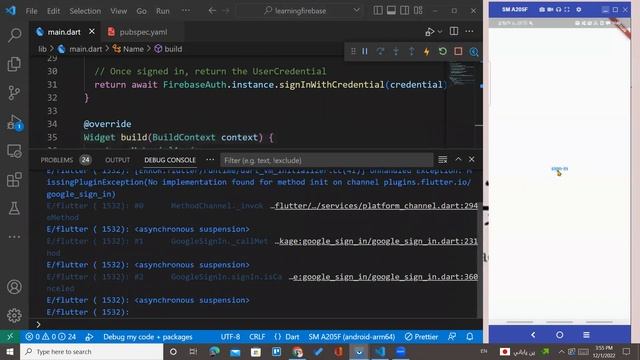Show more panel tabs ellipsis
The height and width of the screenshot is (360, 640).
click(x=210, y=160)
